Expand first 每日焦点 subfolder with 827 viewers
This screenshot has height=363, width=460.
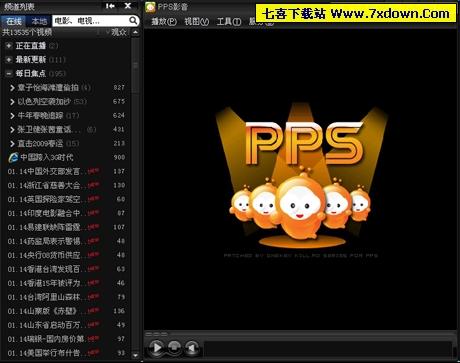[12, 88]
